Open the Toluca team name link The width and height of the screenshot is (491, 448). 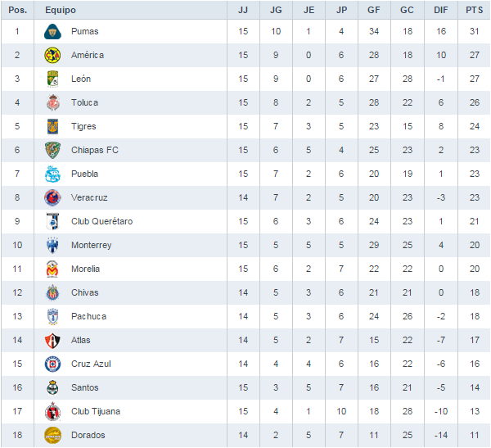click(x=84, y=102)
